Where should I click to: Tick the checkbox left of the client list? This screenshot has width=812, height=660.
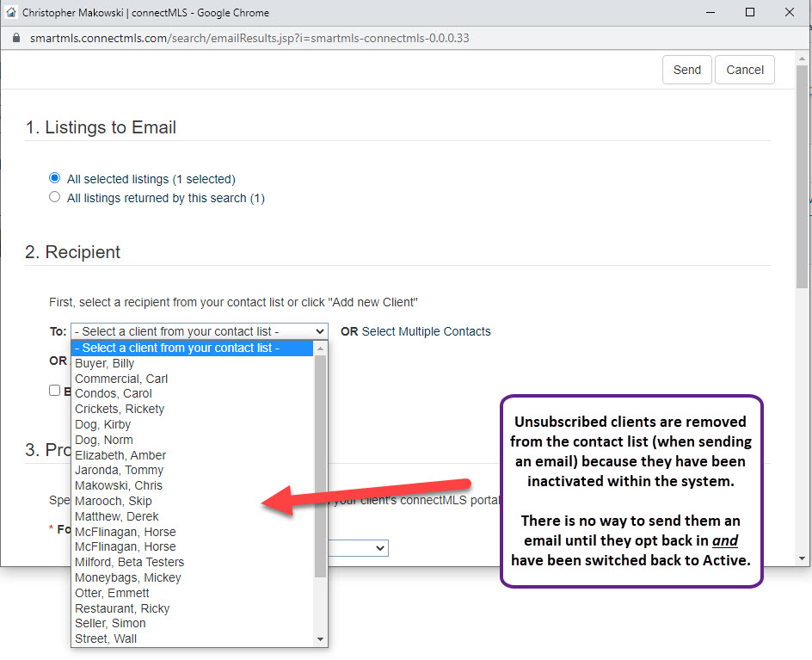pos(54,390)
